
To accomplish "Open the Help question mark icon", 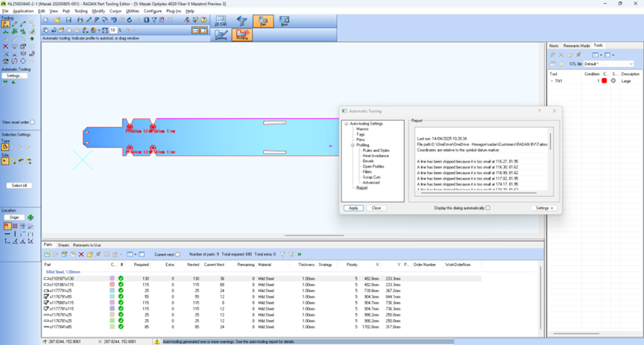I will [203, 19].
